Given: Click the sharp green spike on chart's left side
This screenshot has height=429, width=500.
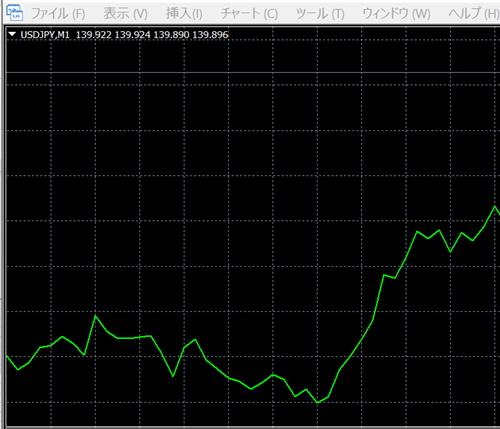Looking at the screenshot, I should pos(95,316).
